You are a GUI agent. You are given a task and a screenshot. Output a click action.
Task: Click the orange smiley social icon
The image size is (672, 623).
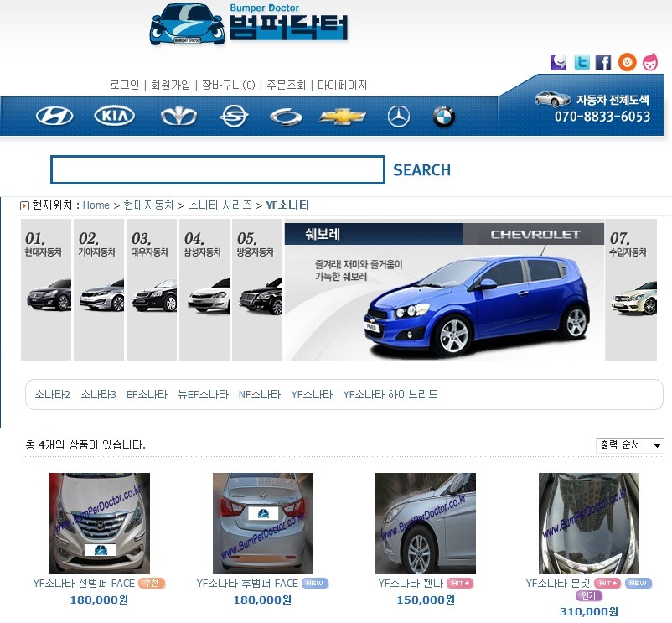coord(627,63)
